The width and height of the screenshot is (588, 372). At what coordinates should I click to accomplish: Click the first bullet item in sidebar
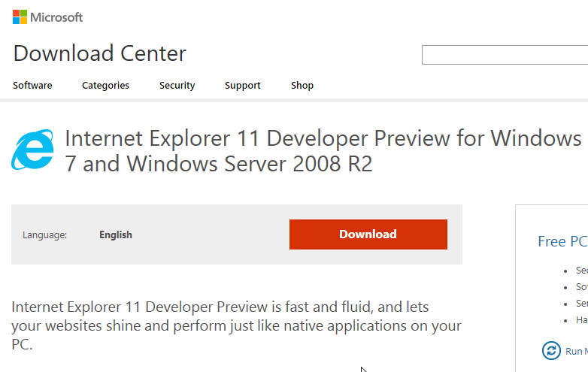point(582,270)
